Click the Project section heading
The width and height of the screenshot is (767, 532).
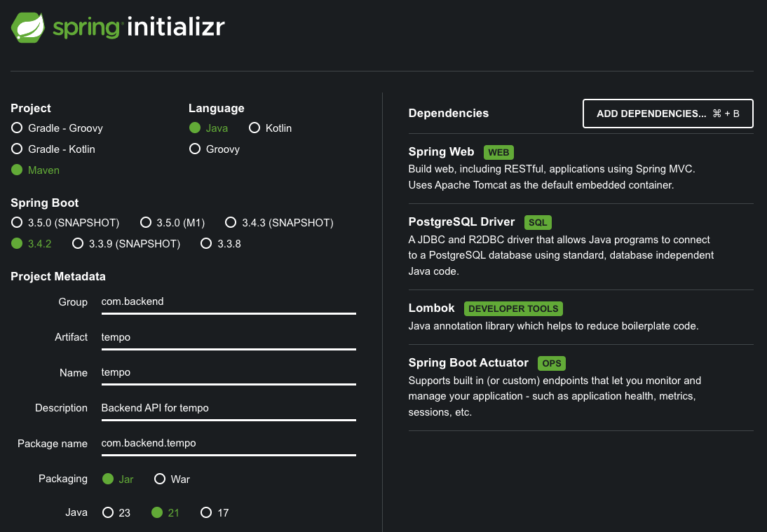coord(31,108)
